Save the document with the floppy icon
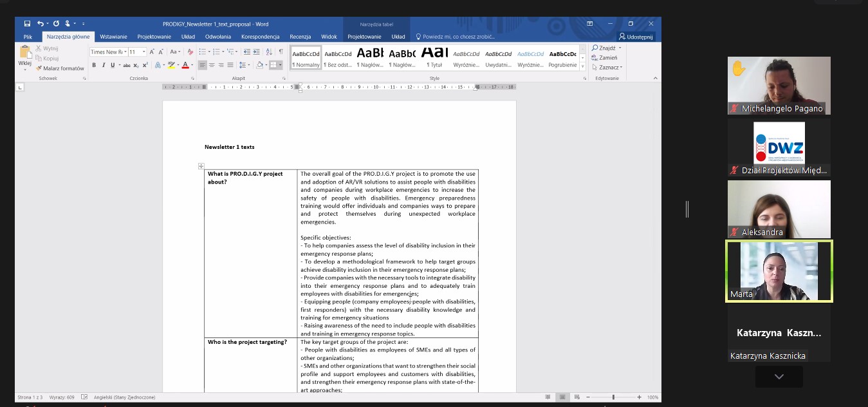 pos(27,24)
